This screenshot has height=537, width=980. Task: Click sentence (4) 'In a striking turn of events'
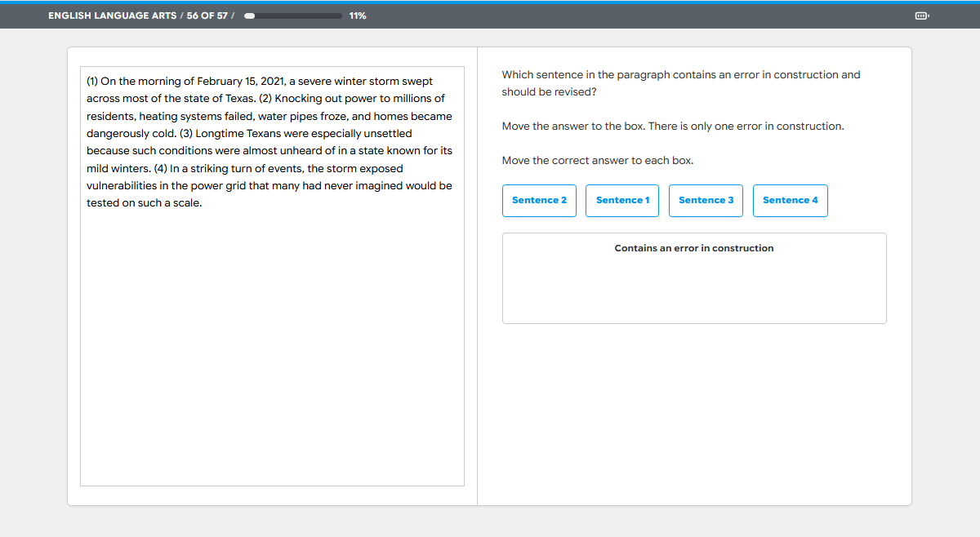[269, 186]
